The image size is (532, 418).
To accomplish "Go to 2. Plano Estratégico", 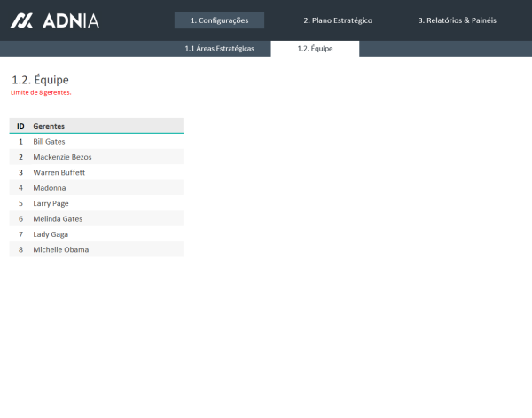I will [337, 20].
